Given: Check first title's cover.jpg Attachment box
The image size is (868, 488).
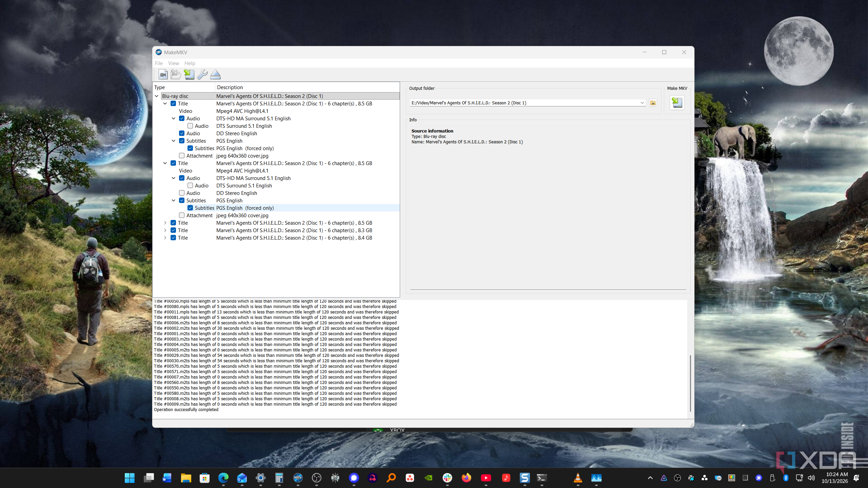Looking at the screenshot, I should [182, 156].
